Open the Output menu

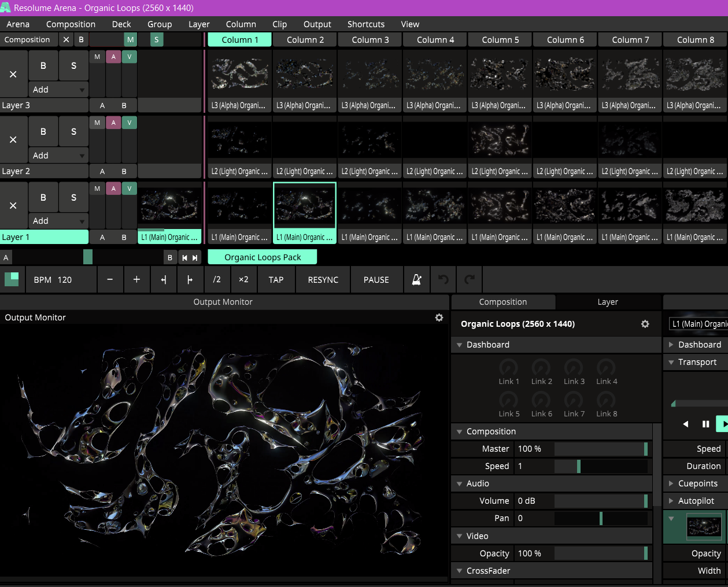(x=317, y=24)
